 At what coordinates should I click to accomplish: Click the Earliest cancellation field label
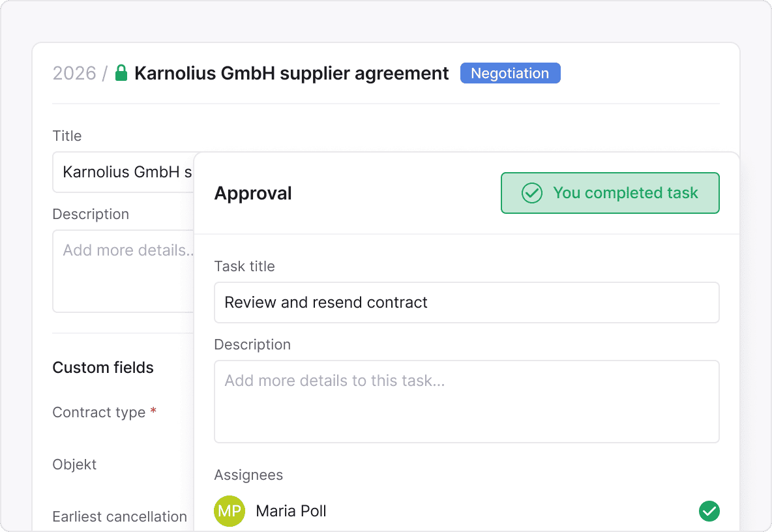[x=119, y=516]
